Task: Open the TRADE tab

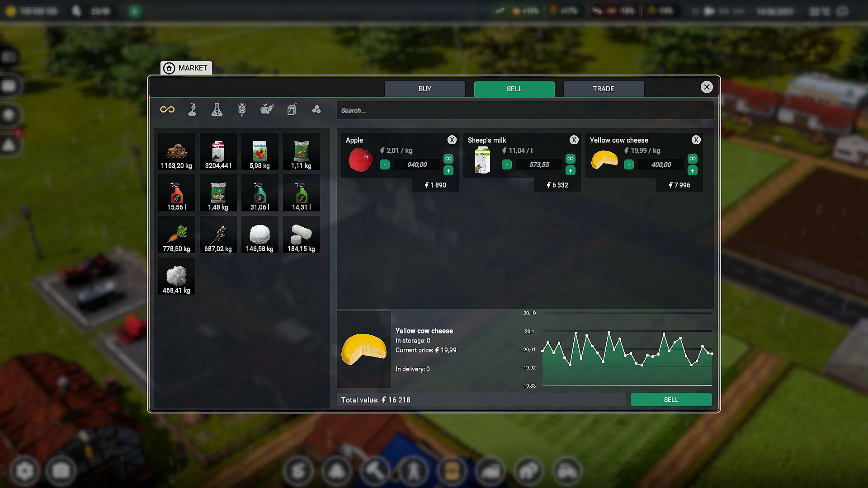Action: pos(603,89)
